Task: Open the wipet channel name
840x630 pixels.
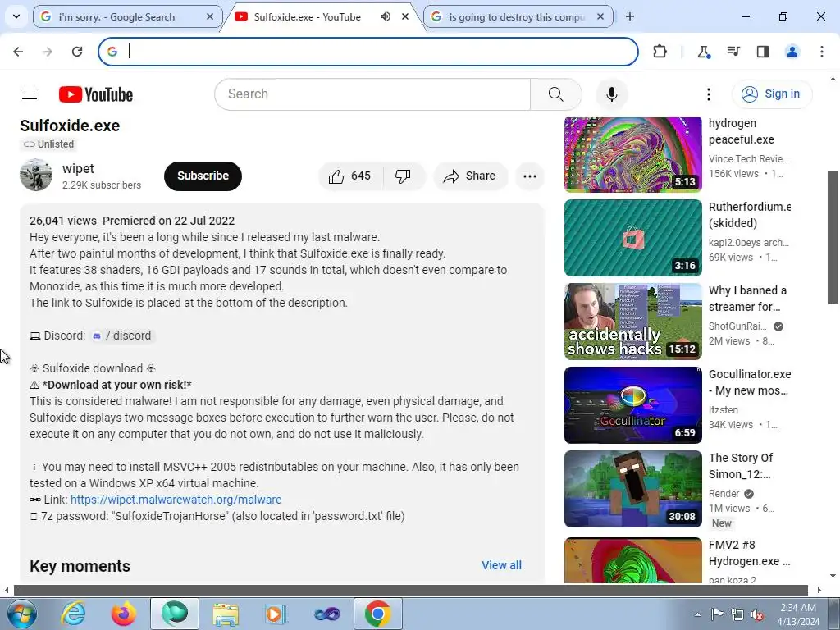Action: pyautogui.click(x=78, y=168)
